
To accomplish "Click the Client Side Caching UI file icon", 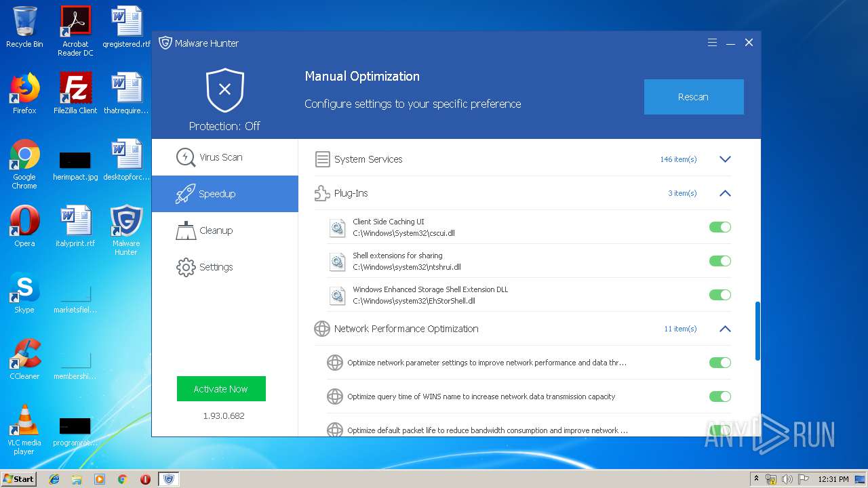I will [x=337, y=227].
